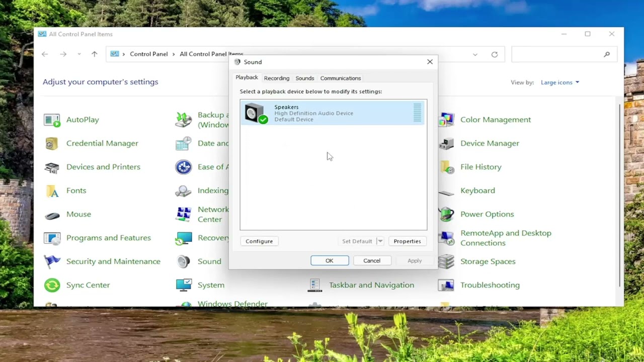Click the search magnifier icon
The image size is (644, 362).
click(x=607, y=54)
